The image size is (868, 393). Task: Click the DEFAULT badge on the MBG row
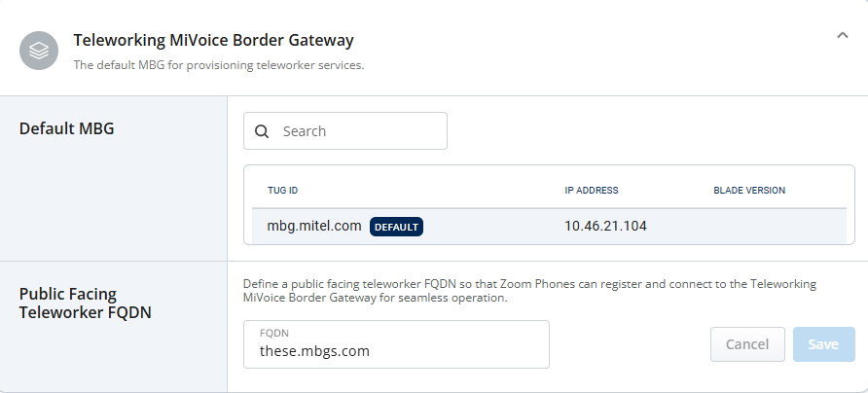pyautogui.click(x=396, y=227)
